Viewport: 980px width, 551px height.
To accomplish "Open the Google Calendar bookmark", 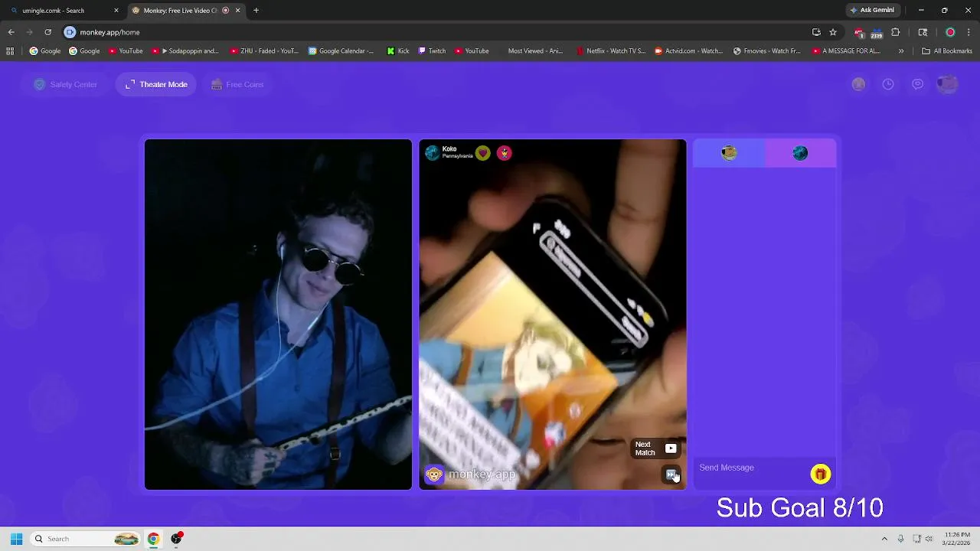I will coord(341,51).
